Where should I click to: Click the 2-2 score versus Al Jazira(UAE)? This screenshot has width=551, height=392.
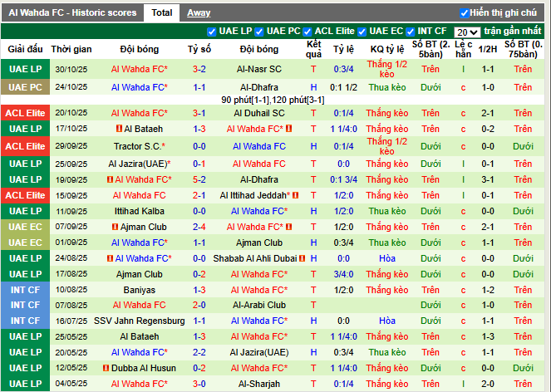point(199,352)
